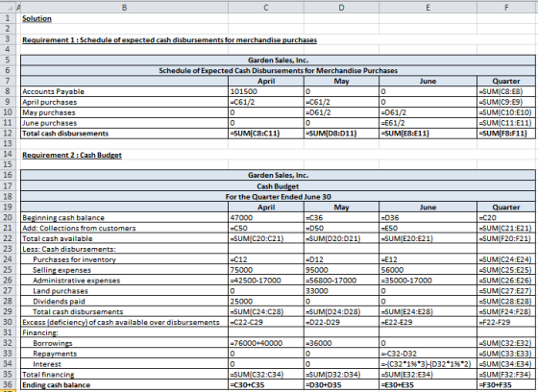Select the =E30+E35 cell
538x392 pixels.
[428, 384]
